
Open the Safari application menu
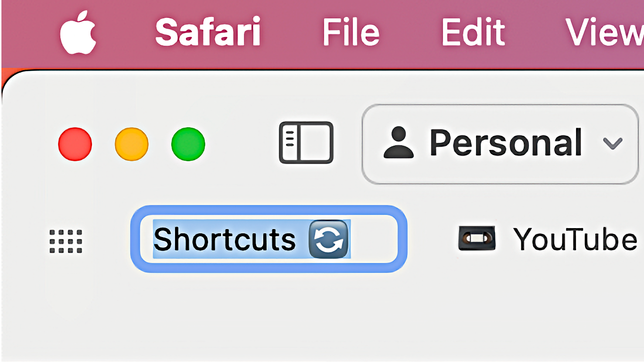(x=208, y=32)
